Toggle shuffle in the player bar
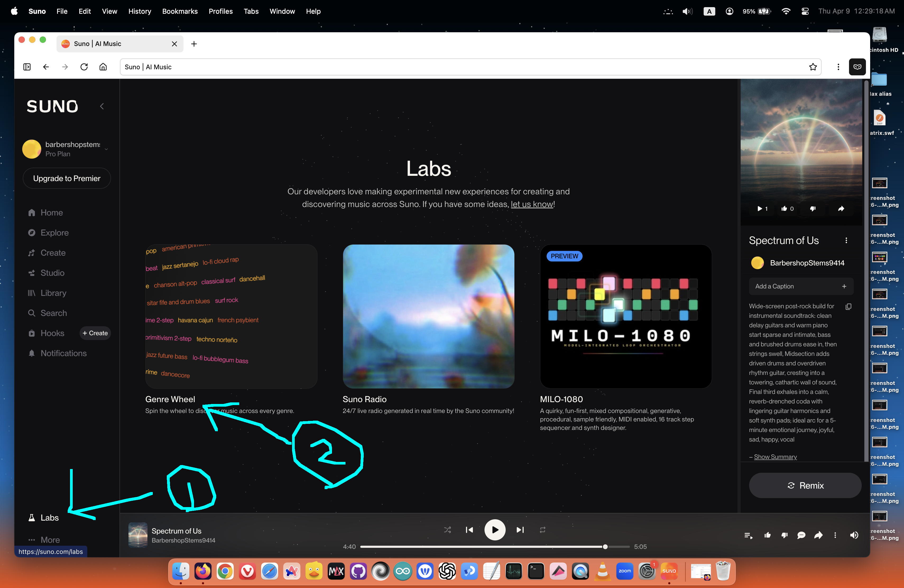This screenshot has height=588, width=904. [x=448, y=530]
